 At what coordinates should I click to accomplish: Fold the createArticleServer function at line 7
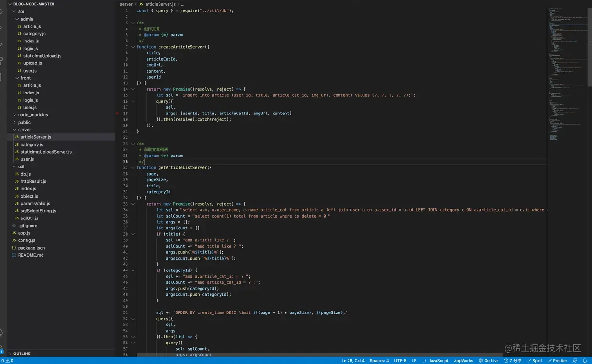pyautogui.click(x=133, y=47)
